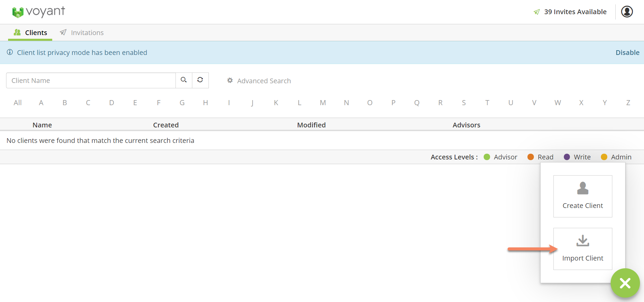The image size is (644, 302).
Task: Close the action menu with green X
Action: [625, 283]
